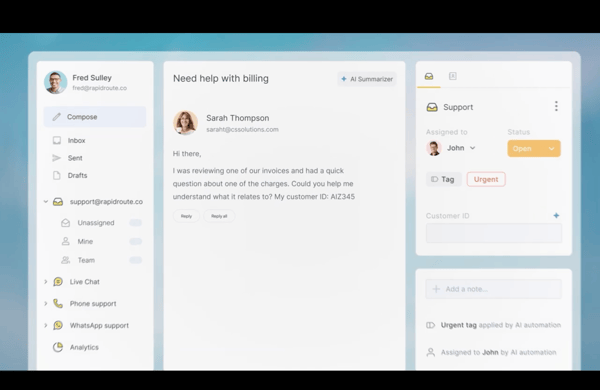Click John's avatar under Assigned to
Viewport: 600px width, 390px height.
434,148
